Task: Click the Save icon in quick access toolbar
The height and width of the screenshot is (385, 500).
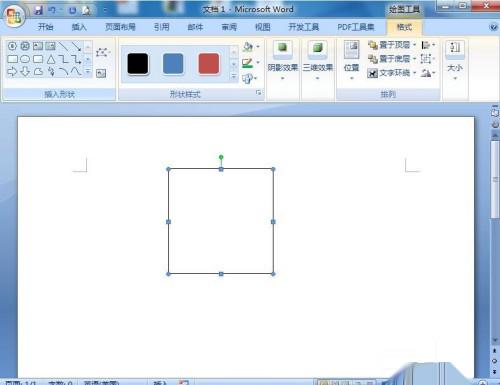Action: click(39, 10)
